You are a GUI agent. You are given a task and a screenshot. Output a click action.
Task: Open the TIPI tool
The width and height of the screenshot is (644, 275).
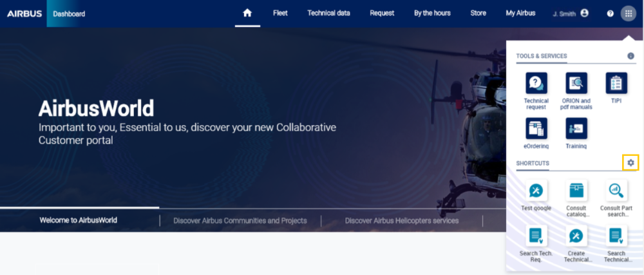(616, 88)
